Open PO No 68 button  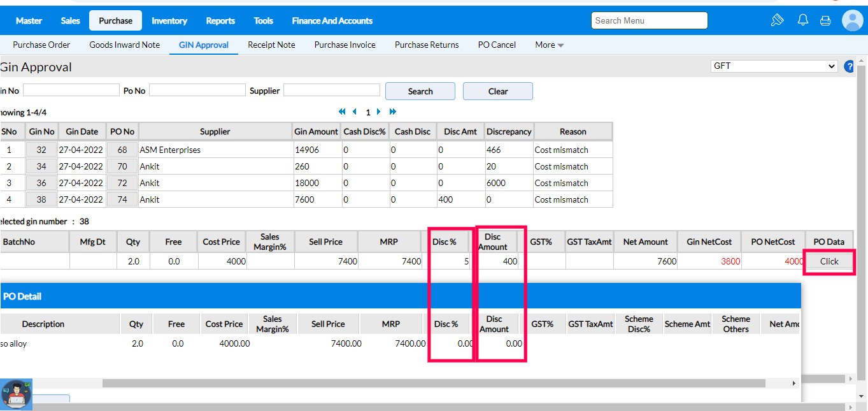(122, 150)
